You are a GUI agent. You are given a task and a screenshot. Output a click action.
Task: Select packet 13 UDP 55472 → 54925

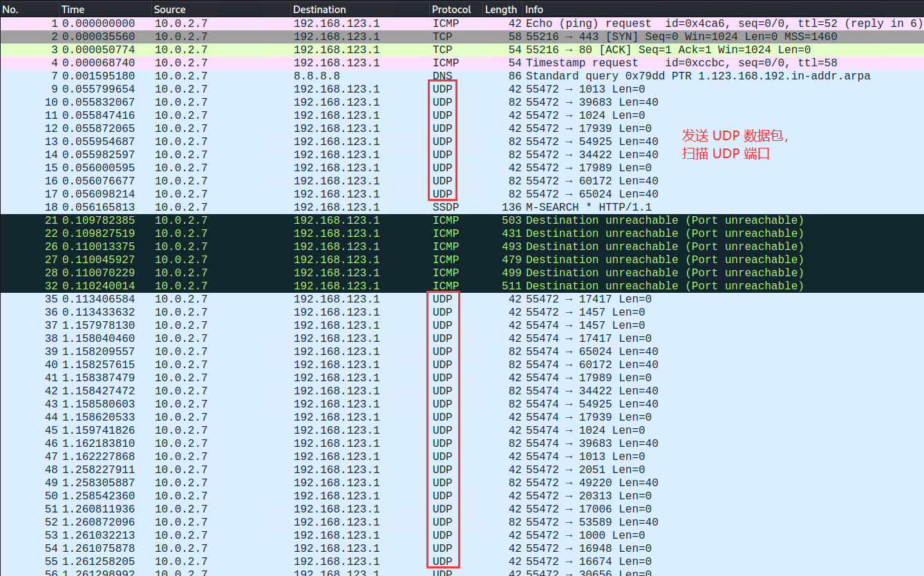[462, 142]
